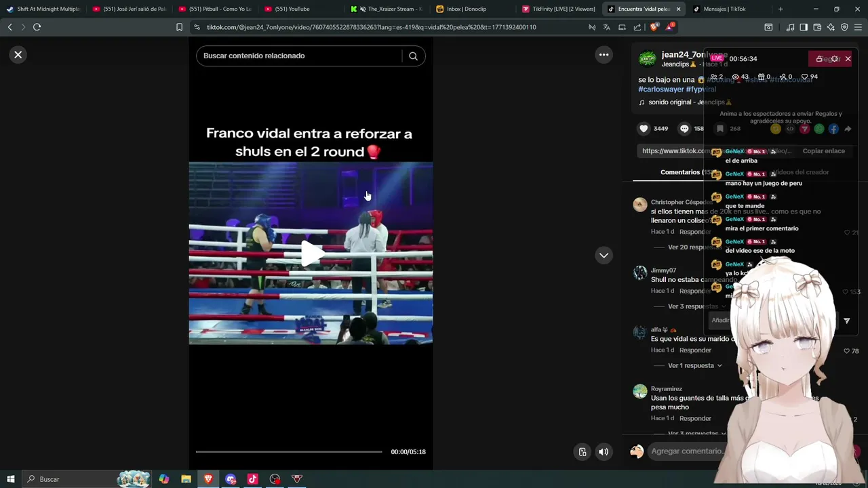Go to next video with down chevron

[x=604, y=256]
